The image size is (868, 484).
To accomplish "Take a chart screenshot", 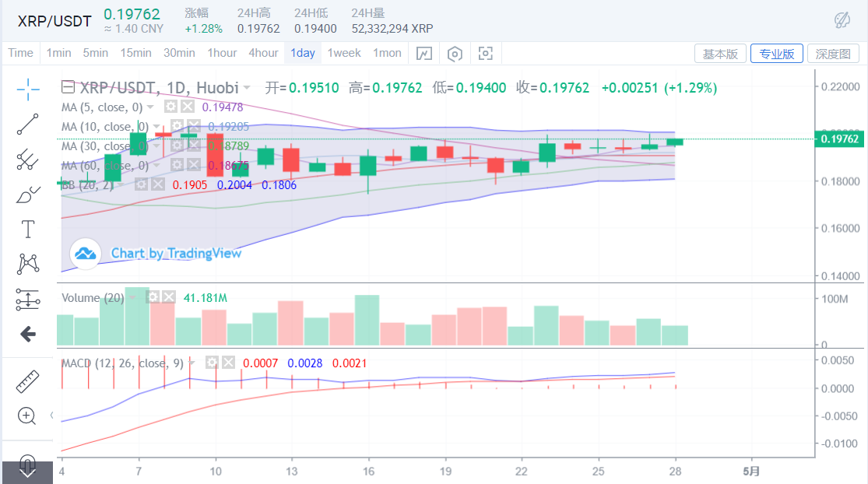I will (x=486, y=53).
